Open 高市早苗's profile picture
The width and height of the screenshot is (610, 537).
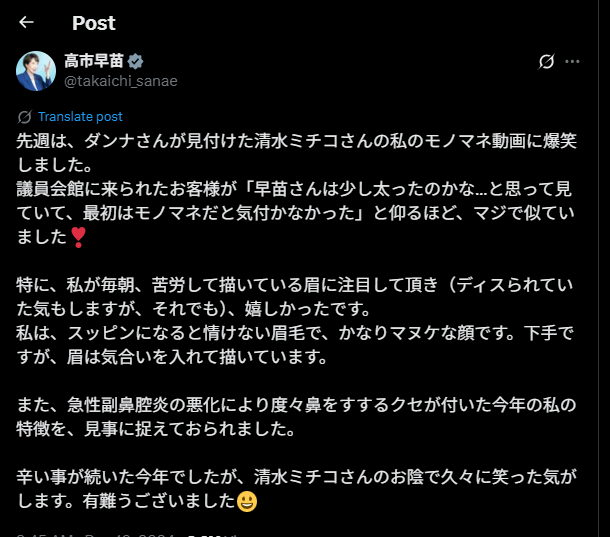(x=35, y=71)
